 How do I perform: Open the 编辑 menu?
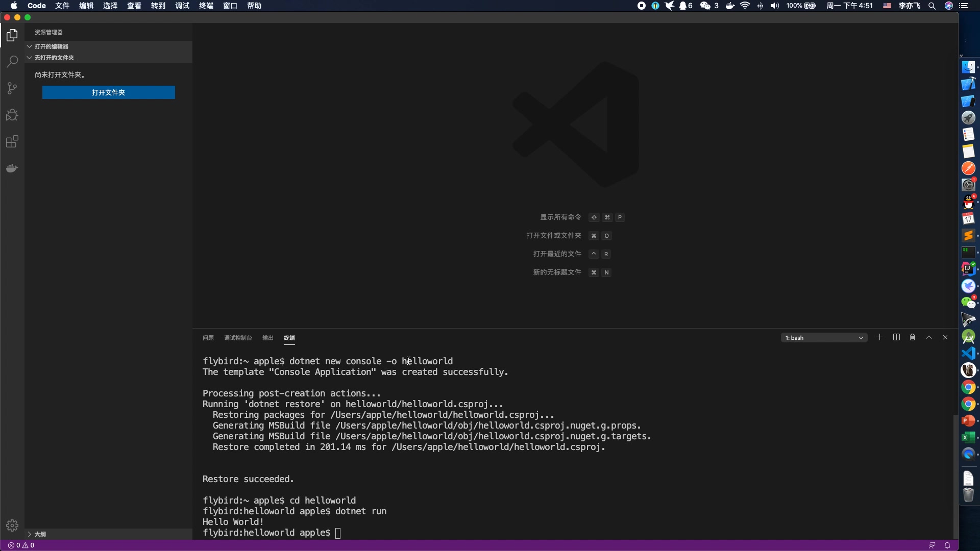click(x=86, y=6)
